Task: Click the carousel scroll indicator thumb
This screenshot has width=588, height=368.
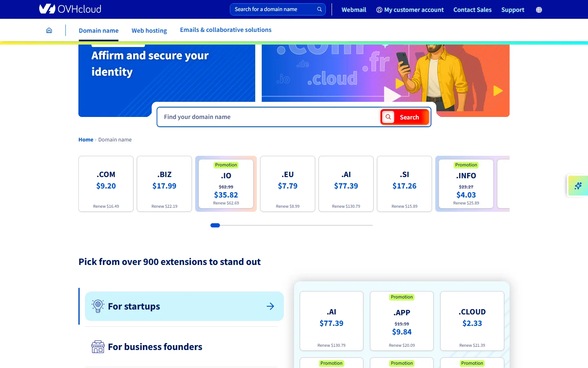Action: click(x=215, y=225)
